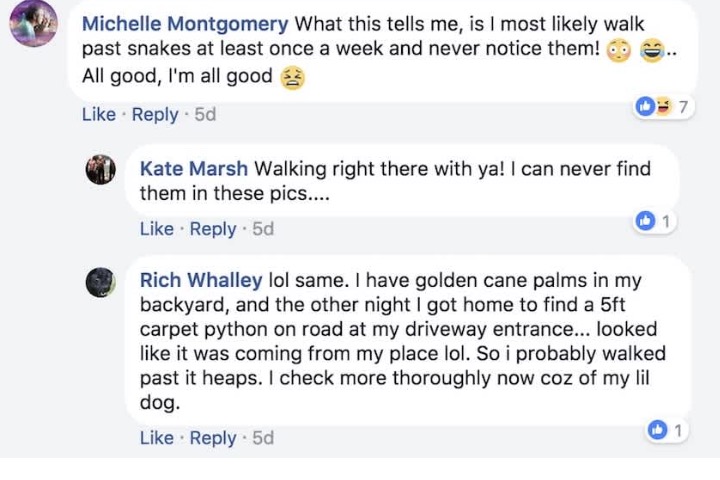Image resolution: width=720 pixels, height=480 pixels.
Task: Click the flushed face emoji in Michelle's comment
Action: click(x=619, y=51)
